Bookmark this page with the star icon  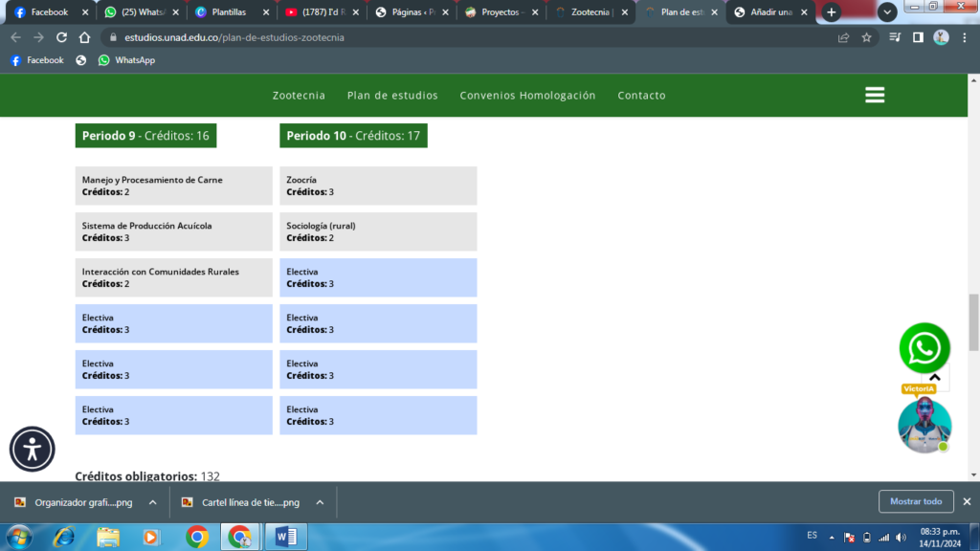point(866,37)
